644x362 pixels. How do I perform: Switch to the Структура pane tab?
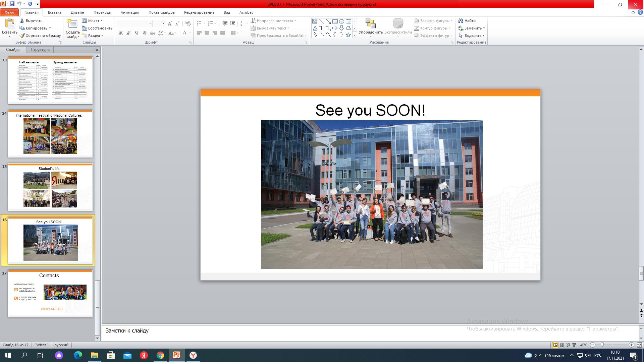tap(40, 50)
